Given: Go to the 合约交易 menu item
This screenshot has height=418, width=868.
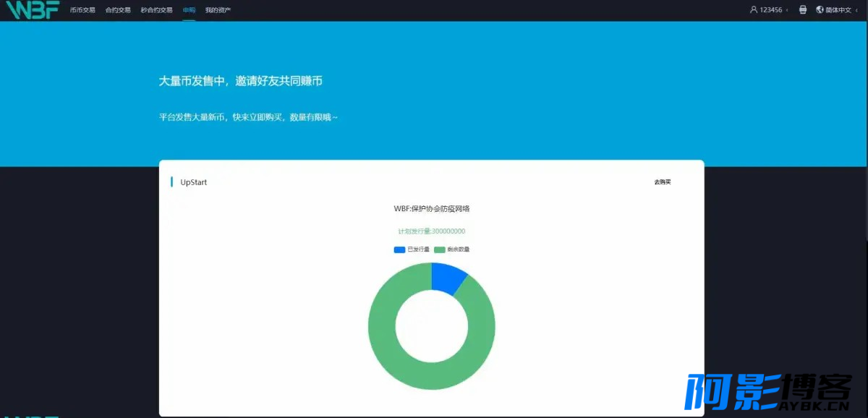Looking at the screenshot, I should [118, 10].
